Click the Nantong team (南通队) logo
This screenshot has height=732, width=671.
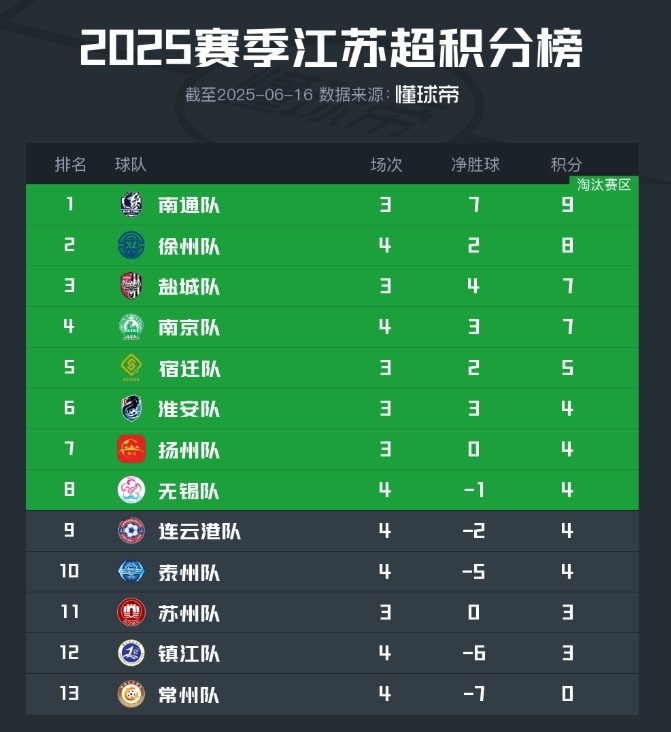coord(131,205)
